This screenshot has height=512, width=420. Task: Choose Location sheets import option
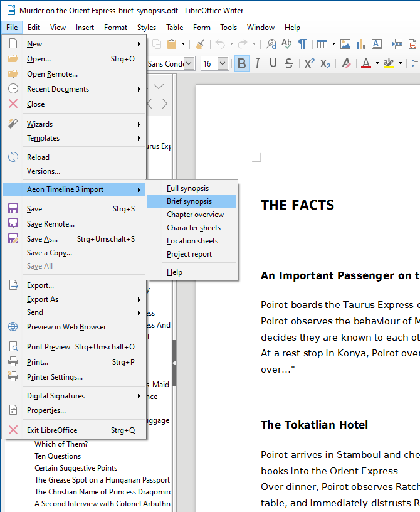191,241
